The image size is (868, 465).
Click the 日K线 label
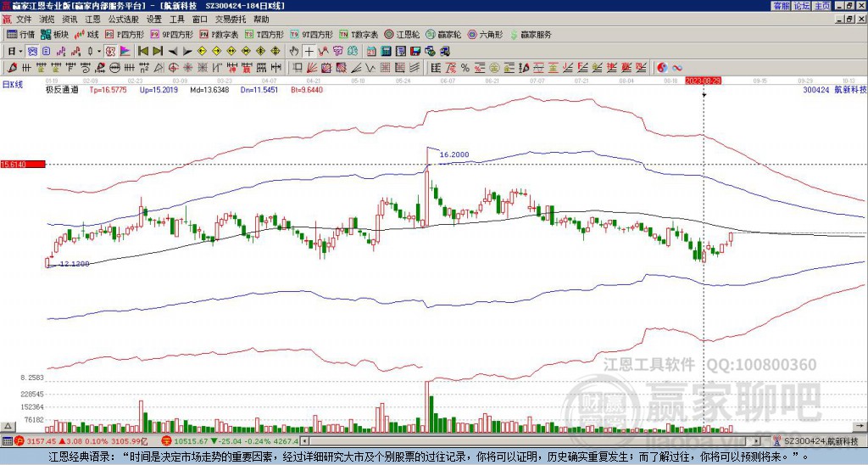click(x=13, y=85)
